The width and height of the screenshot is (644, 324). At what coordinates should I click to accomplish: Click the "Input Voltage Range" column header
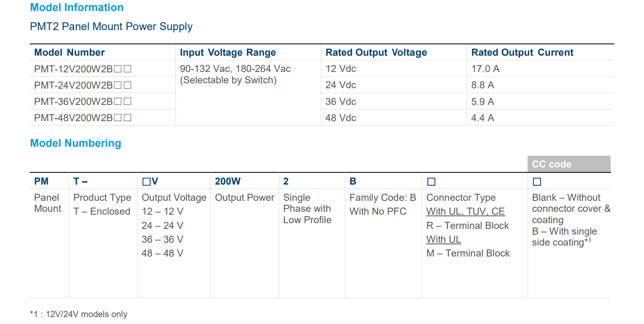228,52
